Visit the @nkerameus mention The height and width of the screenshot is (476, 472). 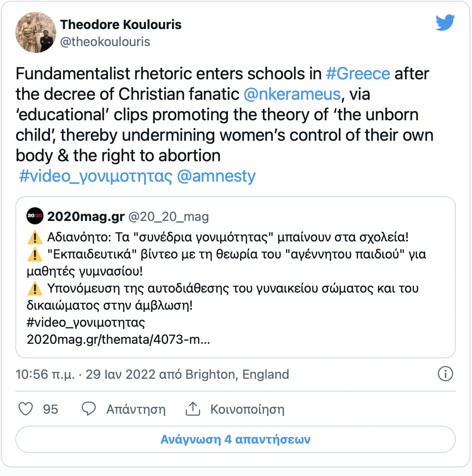(x=292, y=94)
